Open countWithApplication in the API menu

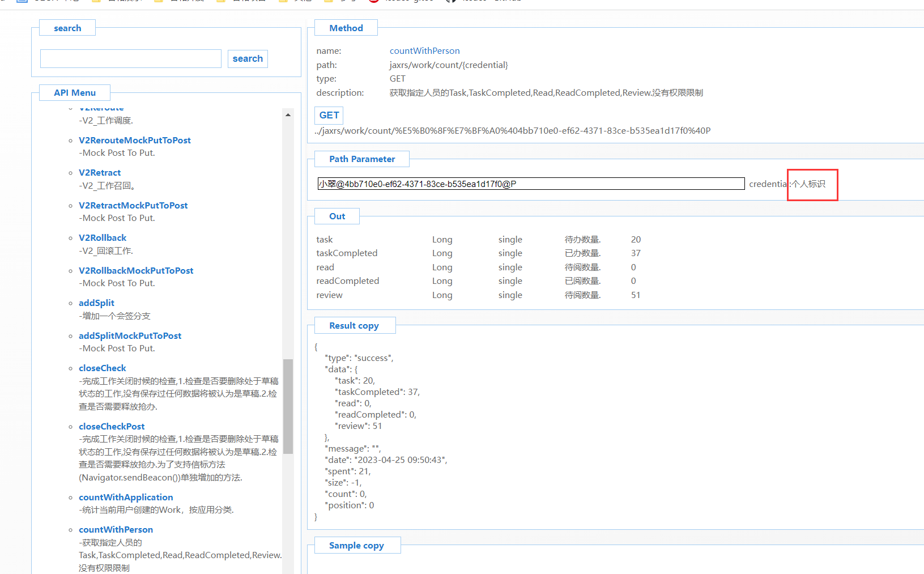[126, 498]
